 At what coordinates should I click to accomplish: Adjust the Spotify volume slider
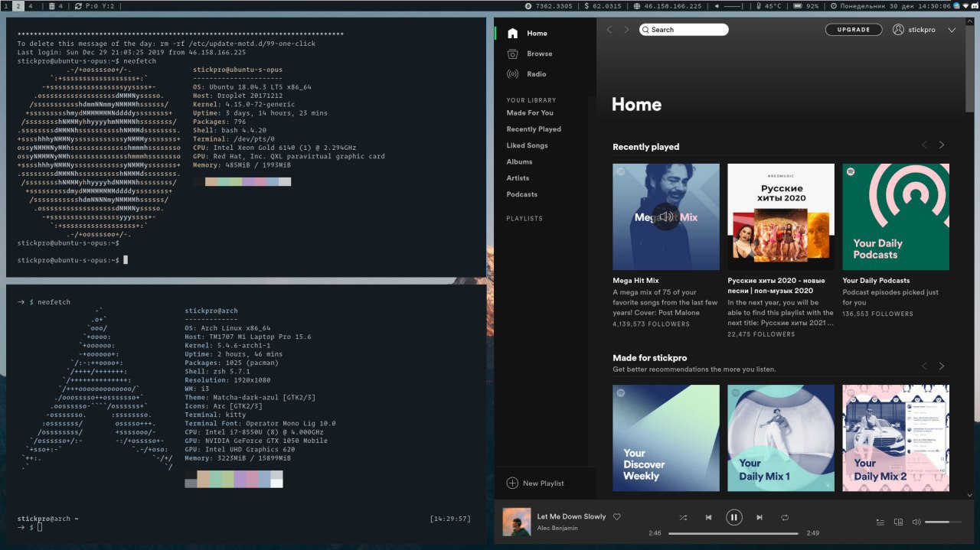click(x=942, y=522)
